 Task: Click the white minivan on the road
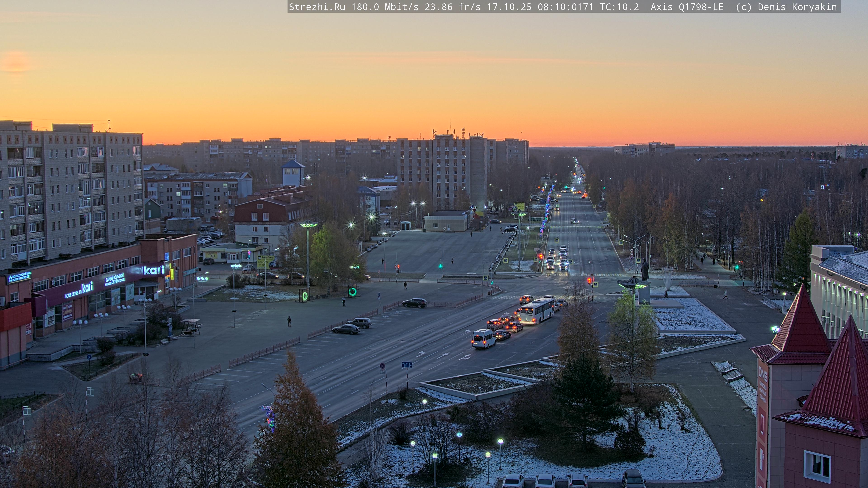point(484,338)
